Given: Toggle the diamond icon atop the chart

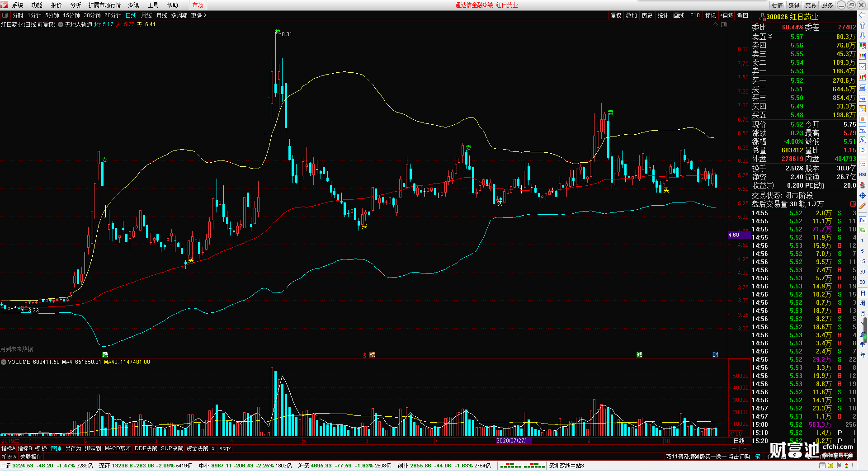Looking at the screenshot, I should click(x=715, y=24).
